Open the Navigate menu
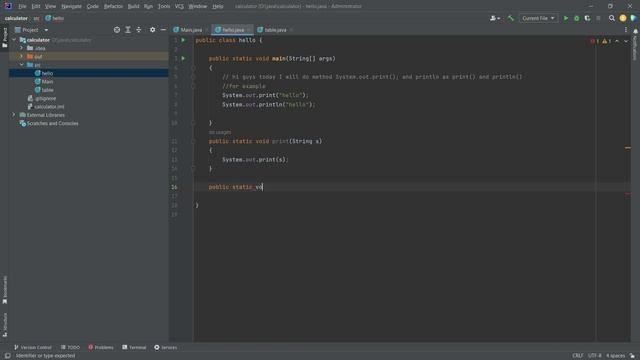 coord(71,6)
